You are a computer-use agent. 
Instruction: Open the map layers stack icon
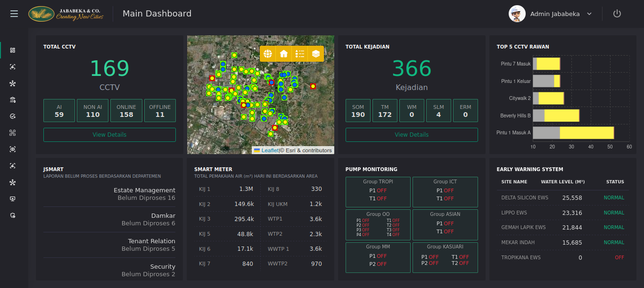(x=315, y=54)
